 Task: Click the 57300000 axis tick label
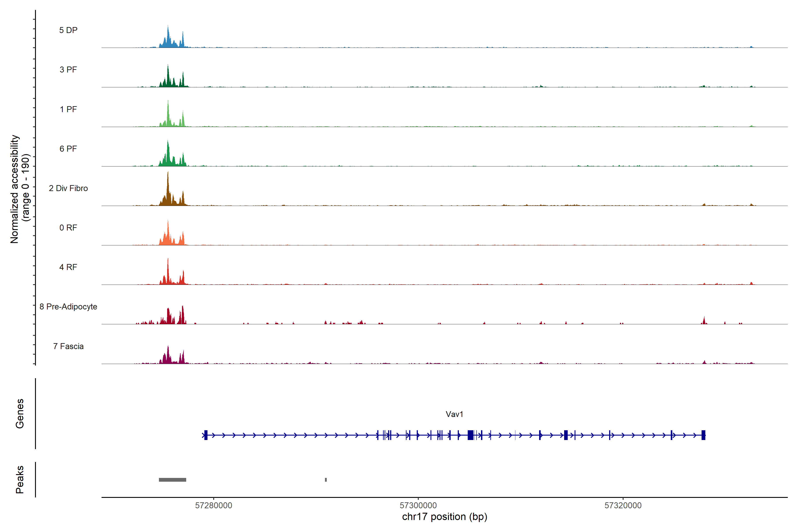tap(418, 506)
